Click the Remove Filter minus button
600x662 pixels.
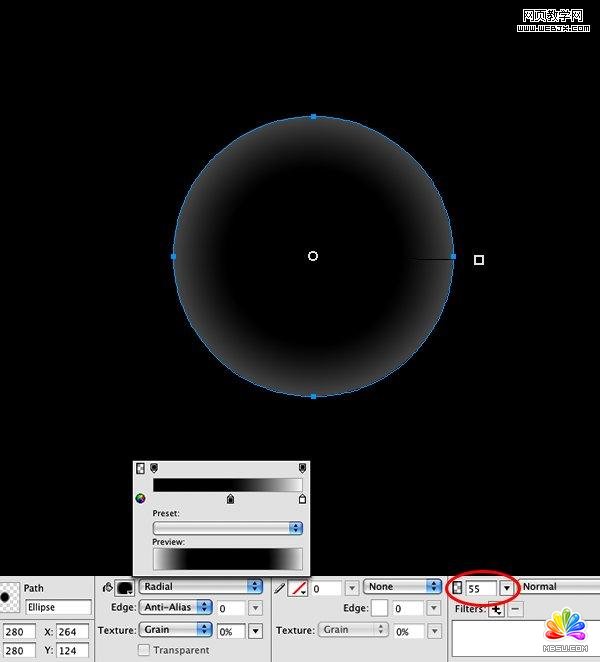click(515, 609)
